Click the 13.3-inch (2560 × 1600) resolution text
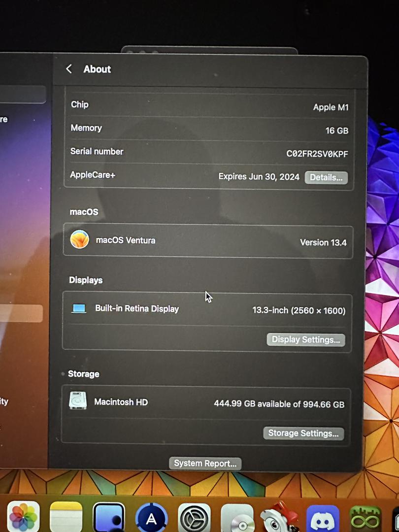Viewport: 399px width, 532px height. (x=299, y=310)
